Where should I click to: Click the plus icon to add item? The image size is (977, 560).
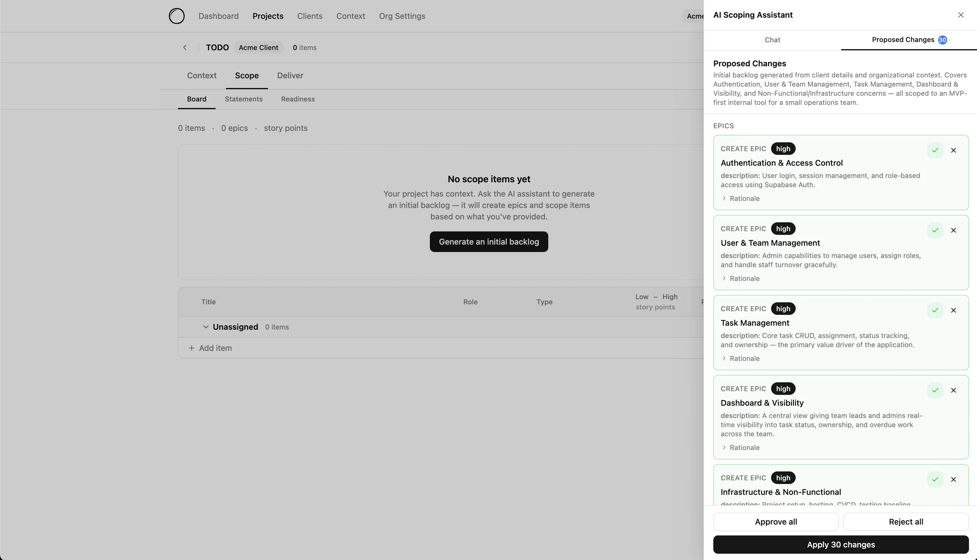(191, 348)
